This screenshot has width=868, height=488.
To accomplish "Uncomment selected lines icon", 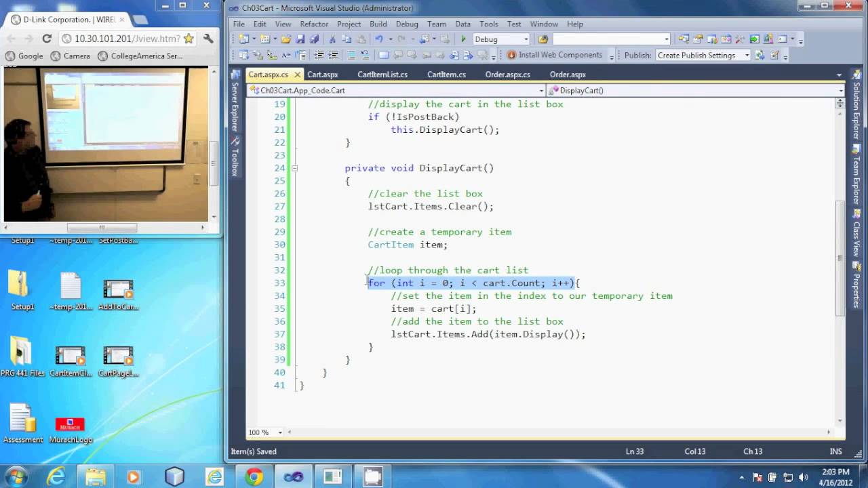I will pyautogui.click(x=365, y=55).
